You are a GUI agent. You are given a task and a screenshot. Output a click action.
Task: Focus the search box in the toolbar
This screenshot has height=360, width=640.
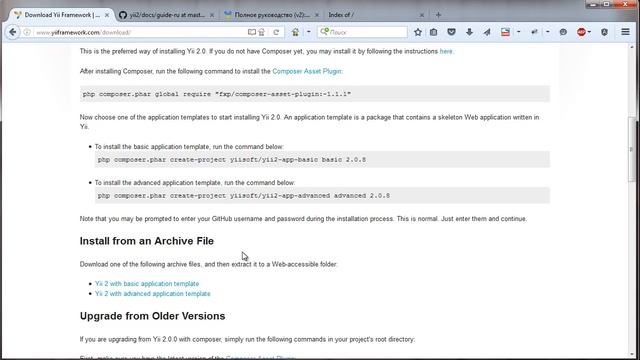362,32
